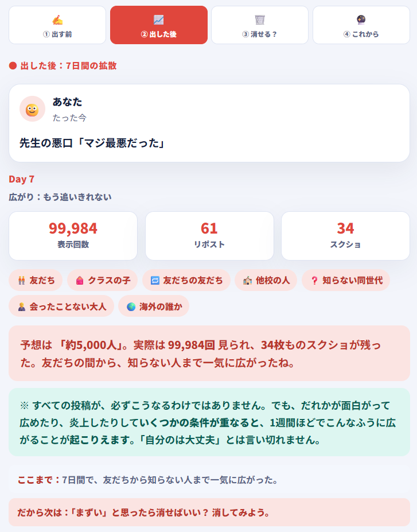This screenshot has height=532, width=417.
Task: Click the 34 スクショ stat card
Action: coord(345,236)
